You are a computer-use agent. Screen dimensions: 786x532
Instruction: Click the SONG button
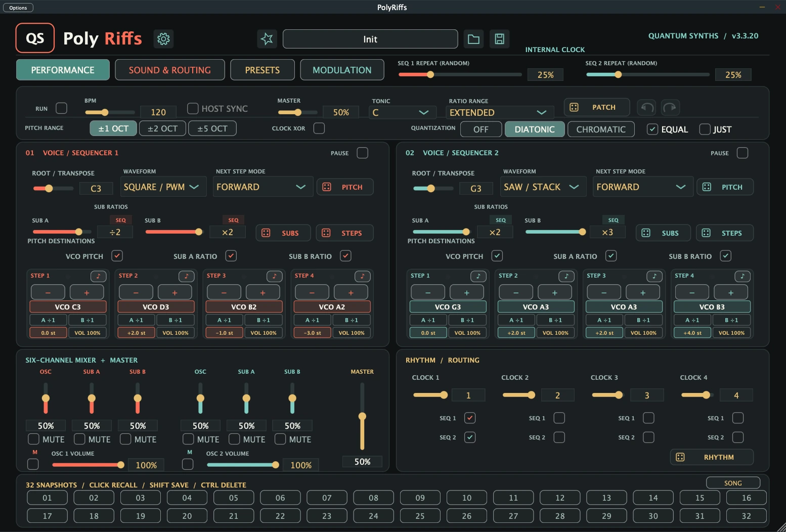tap(733, 483)
